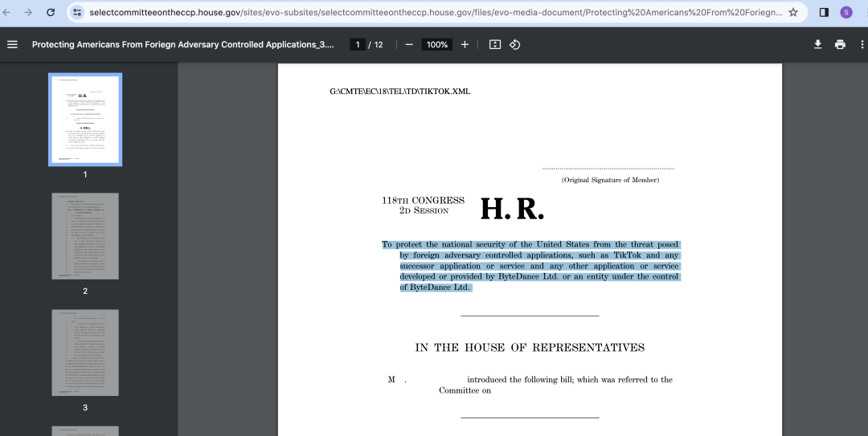The width and height of the screenshot is (868, 436).
Task: Click the browser forward arrow
Action: click(29, 13)
